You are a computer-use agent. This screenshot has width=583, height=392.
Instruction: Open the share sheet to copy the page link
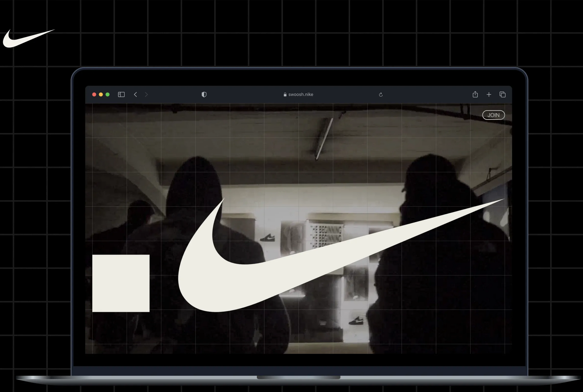(x=475, y=94)
